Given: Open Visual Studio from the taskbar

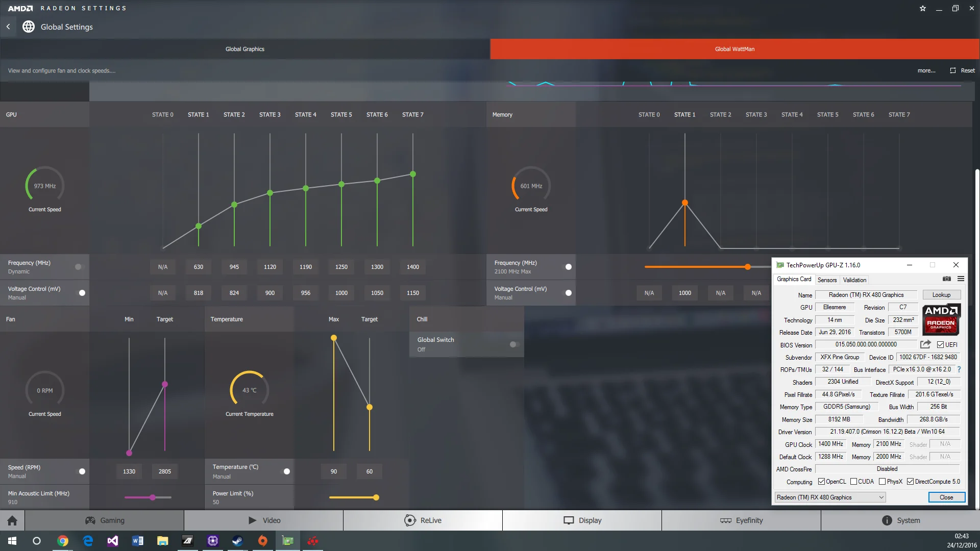Looking at the screenshot, I should coord(113,541).
